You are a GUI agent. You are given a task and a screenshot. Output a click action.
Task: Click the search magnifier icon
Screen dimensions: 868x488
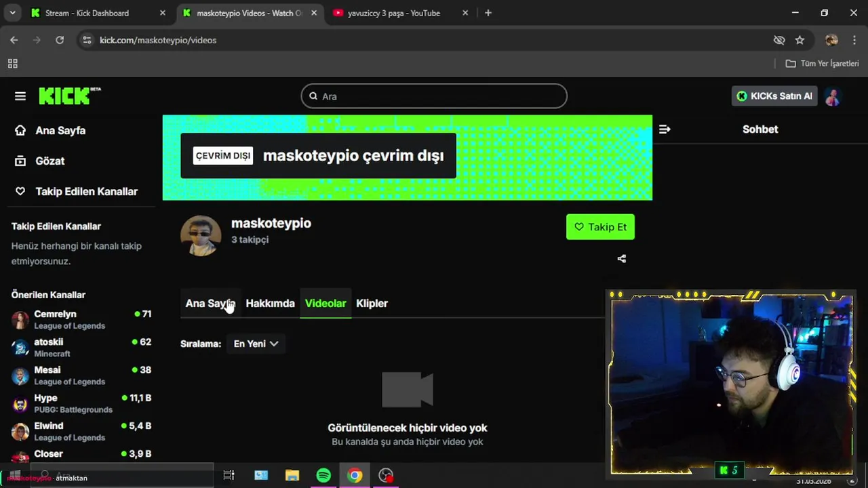click(313, 96)
